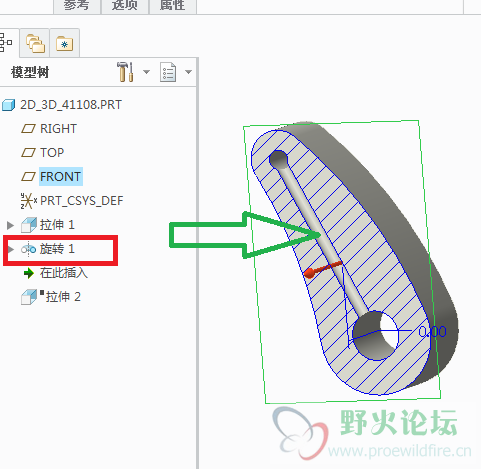Image resolution: width=481 pixels, height=469 pixels.
Task: Open the model tree settings hammer icon
Action: tap(125, 72)
